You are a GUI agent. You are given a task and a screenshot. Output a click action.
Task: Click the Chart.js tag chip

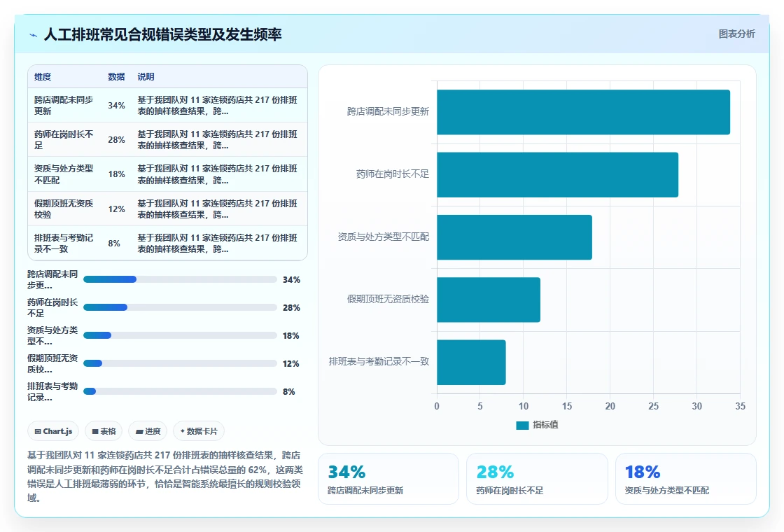(x=53, y=431)
